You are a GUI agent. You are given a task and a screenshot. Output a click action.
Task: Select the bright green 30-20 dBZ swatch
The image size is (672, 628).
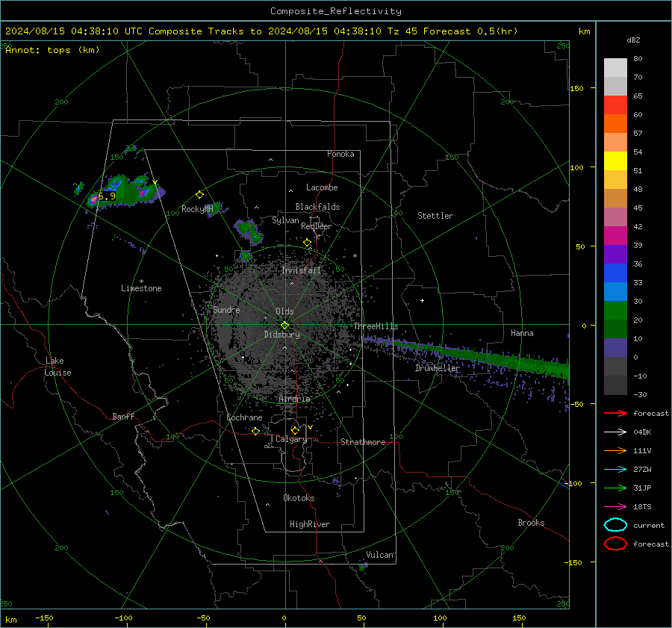coord(615,311)
